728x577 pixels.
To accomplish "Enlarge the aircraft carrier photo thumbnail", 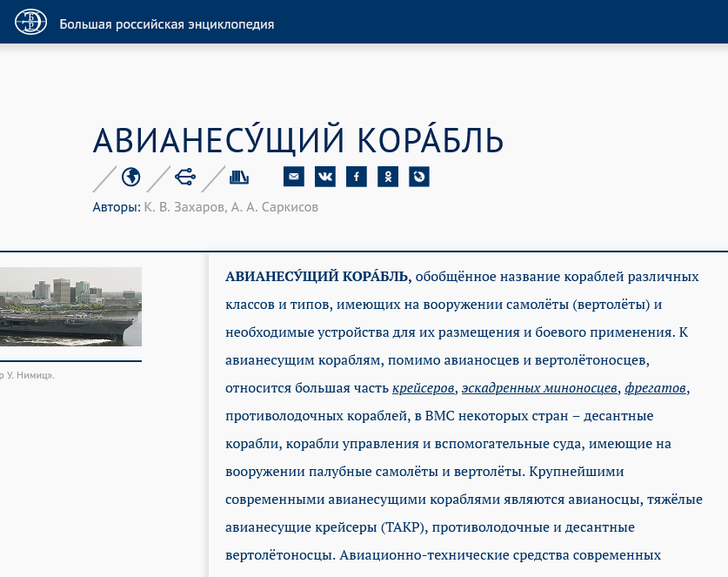I will coord(70,306).
